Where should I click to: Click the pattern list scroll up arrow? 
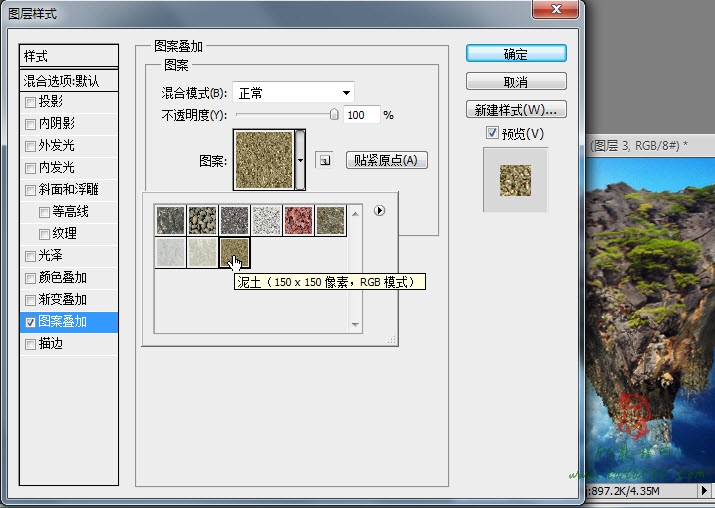click(355, 214)
